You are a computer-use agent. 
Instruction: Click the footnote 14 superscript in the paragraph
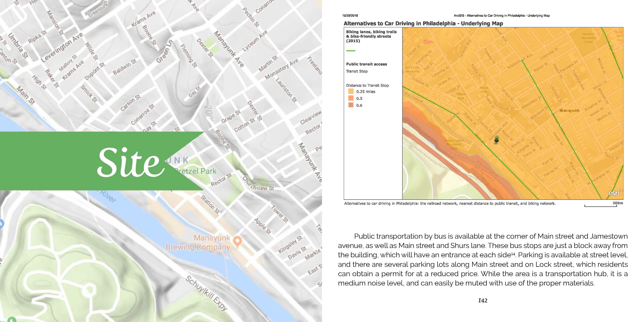[x=513, y=254]
